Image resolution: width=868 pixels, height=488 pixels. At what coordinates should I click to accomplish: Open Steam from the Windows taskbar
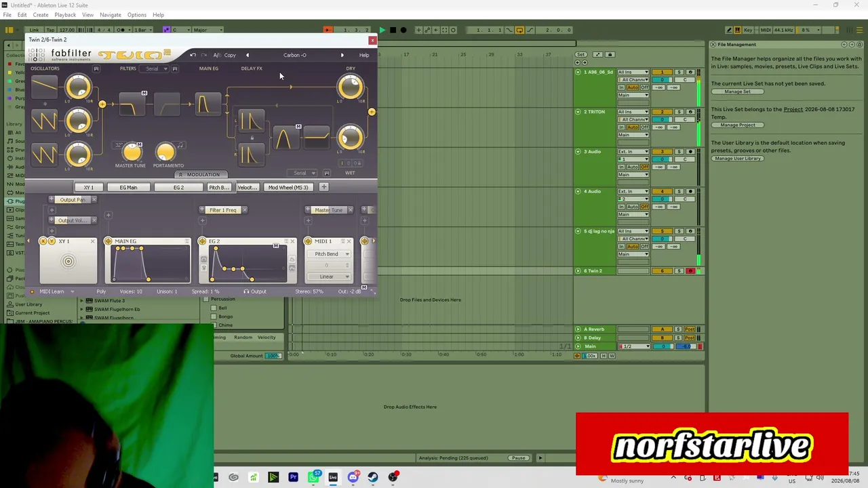373,477
